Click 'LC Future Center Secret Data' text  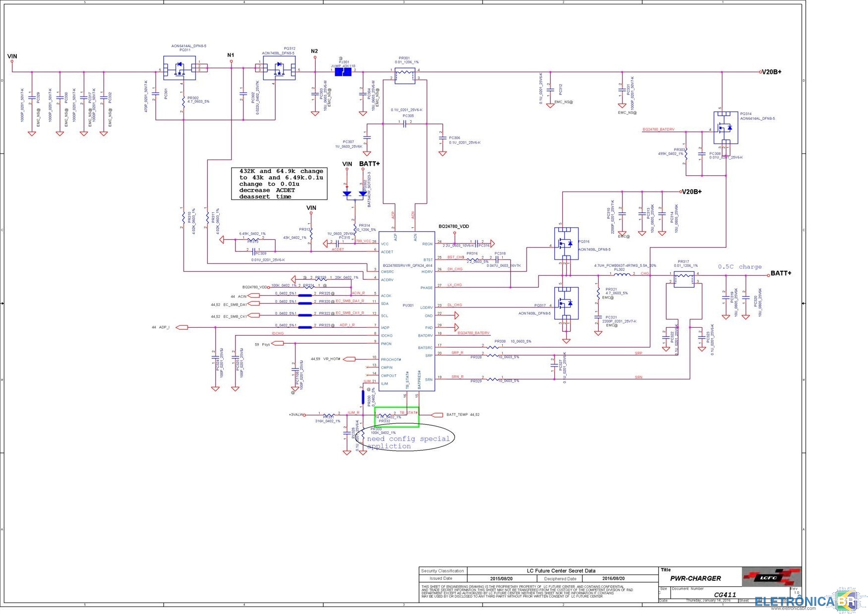click(561, 571)
